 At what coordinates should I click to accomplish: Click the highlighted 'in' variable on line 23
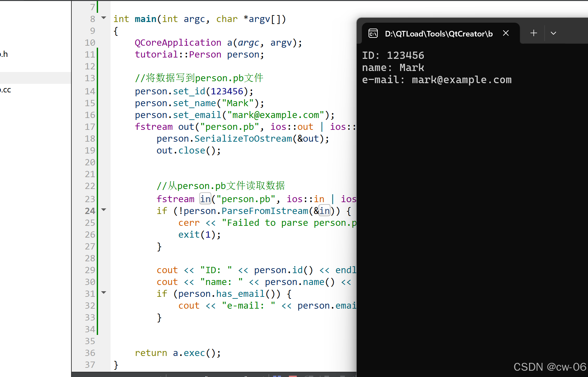pos(205,199)
